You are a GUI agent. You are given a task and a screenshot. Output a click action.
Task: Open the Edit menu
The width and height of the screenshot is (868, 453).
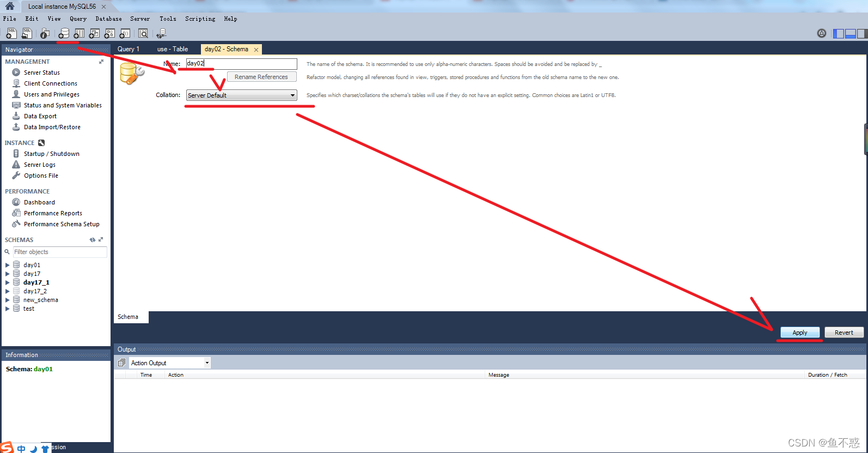(x=32, y=19)
